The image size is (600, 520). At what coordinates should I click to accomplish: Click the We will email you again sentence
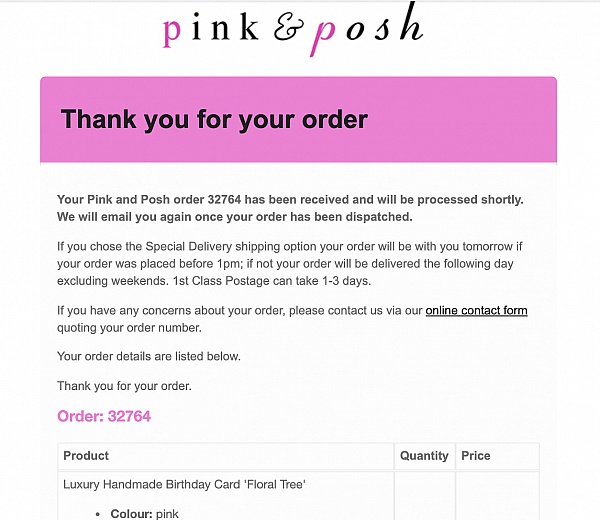[x=235, y=217]
